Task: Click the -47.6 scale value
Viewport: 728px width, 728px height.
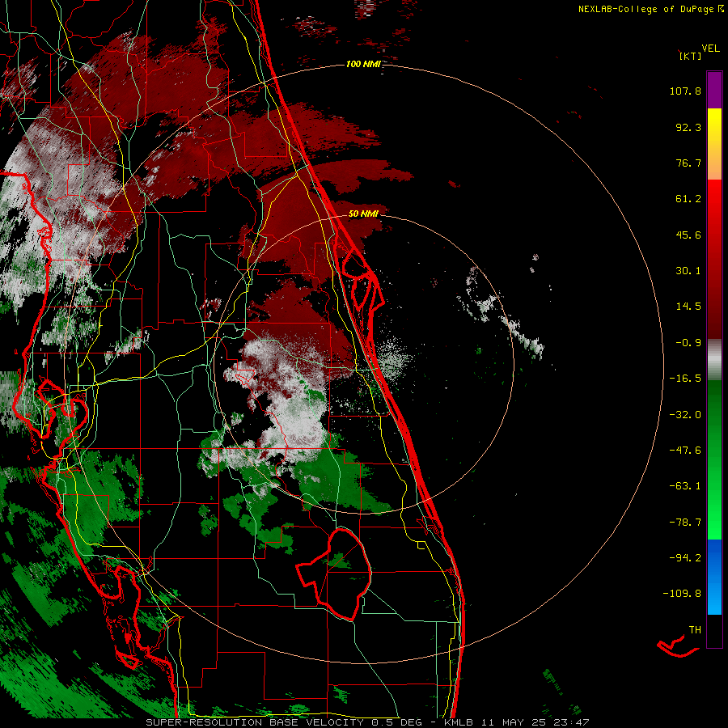Action: (x=685, y=451)
